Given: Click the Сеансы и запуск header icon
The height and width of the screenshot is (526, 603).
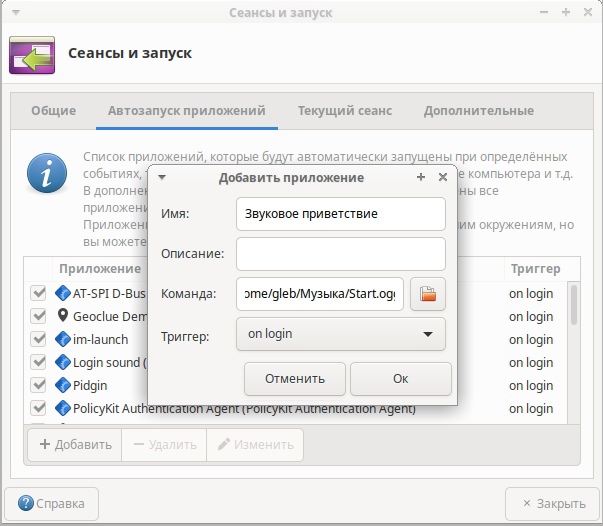Looking at the screenshot, I should 33,53.
